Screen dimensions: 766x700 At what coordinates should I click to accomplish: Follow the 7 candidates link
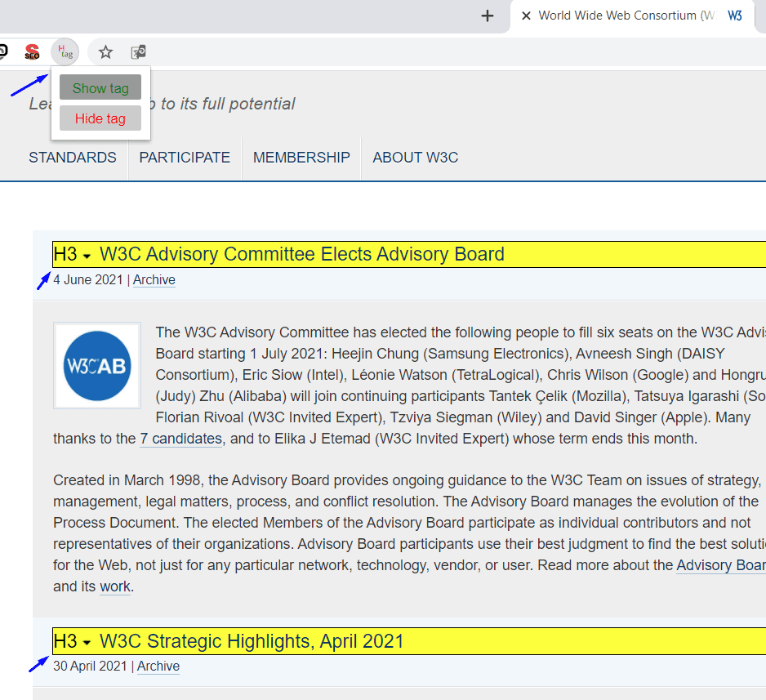(180, 439)
